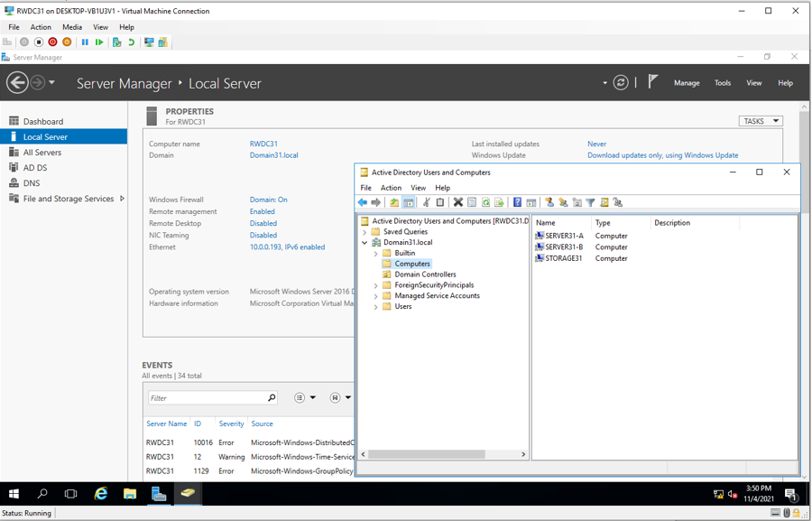
Task: Open Manage menu in Server Manager
Action: click(687, 82)
